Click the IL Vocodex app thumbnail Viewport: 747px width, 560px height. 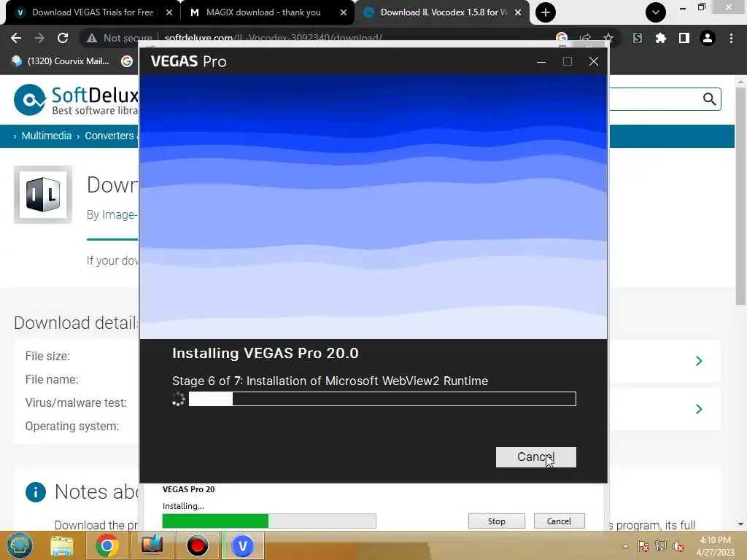(x=43, y=195)
